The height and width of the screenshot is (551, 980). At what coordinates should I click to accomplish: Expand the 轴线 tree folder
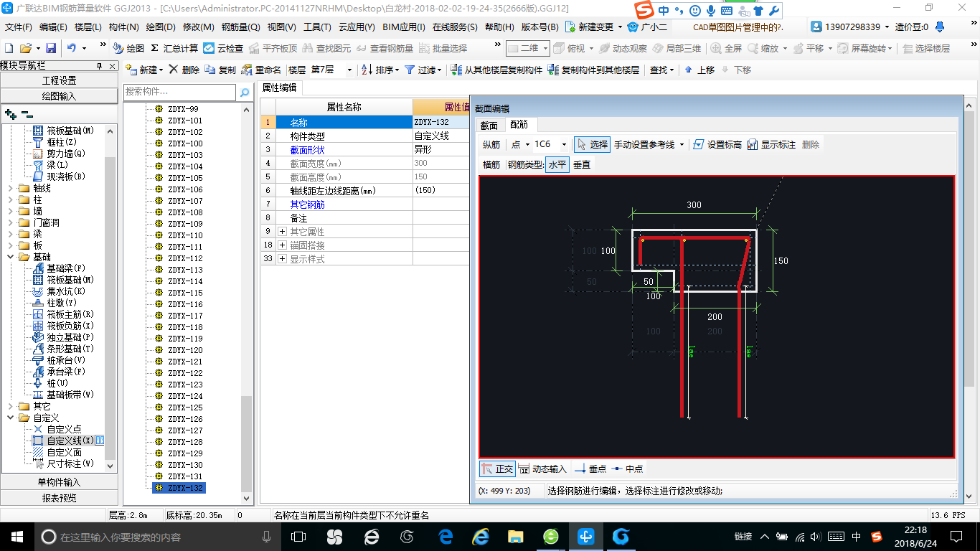coord(10,188)
